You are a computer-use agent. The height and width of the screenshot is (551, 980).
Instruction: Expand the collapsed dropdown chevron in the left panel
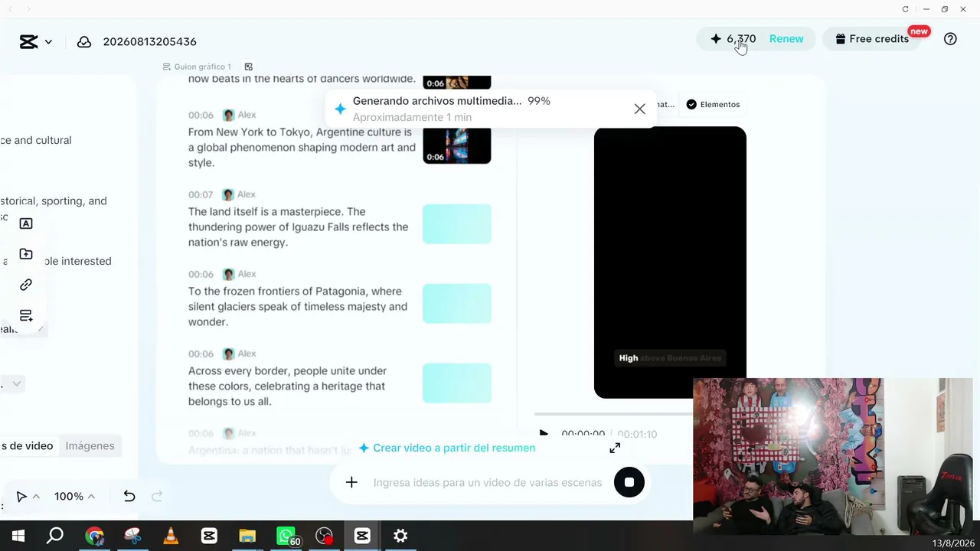16,383
